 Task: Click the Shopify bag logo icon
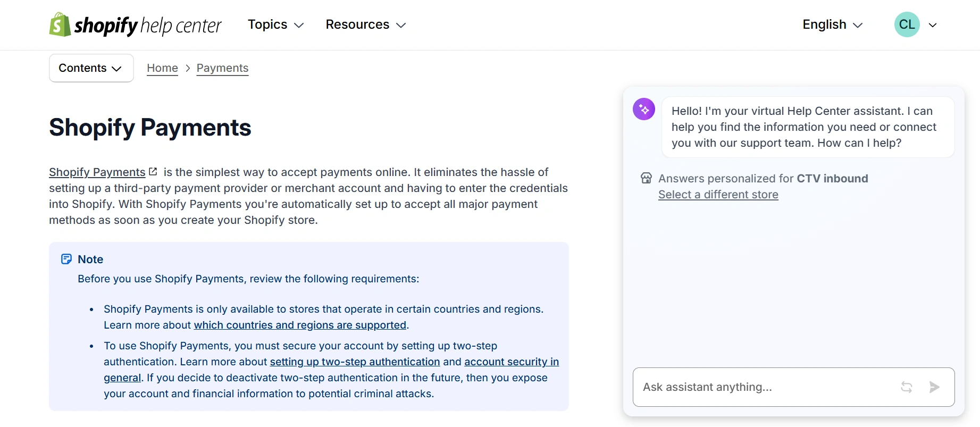[x=60, y=24]
